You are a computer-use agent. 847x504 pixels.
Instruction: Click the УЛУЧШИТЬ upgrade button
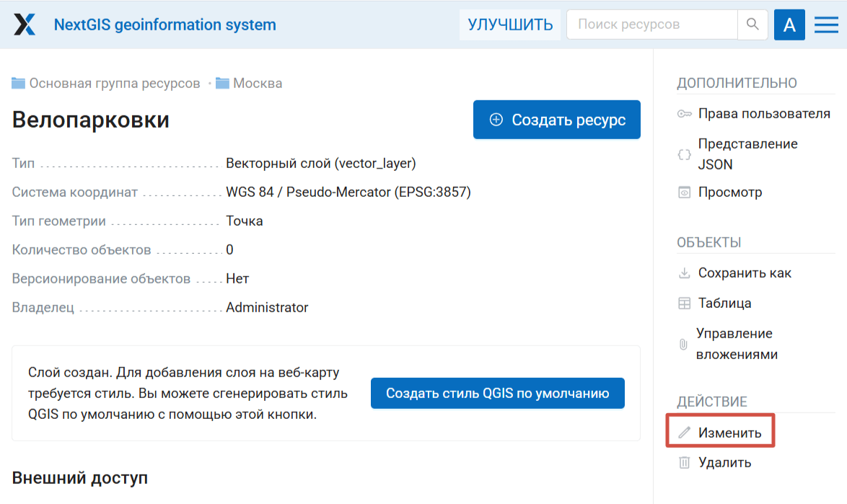click(x=510, y=25)
